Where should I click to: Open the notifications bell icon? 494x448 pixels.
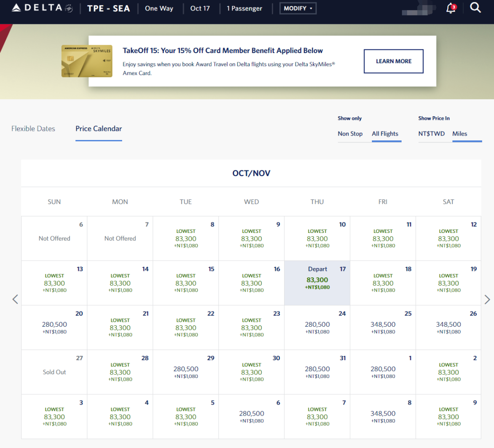click(451, 8)
